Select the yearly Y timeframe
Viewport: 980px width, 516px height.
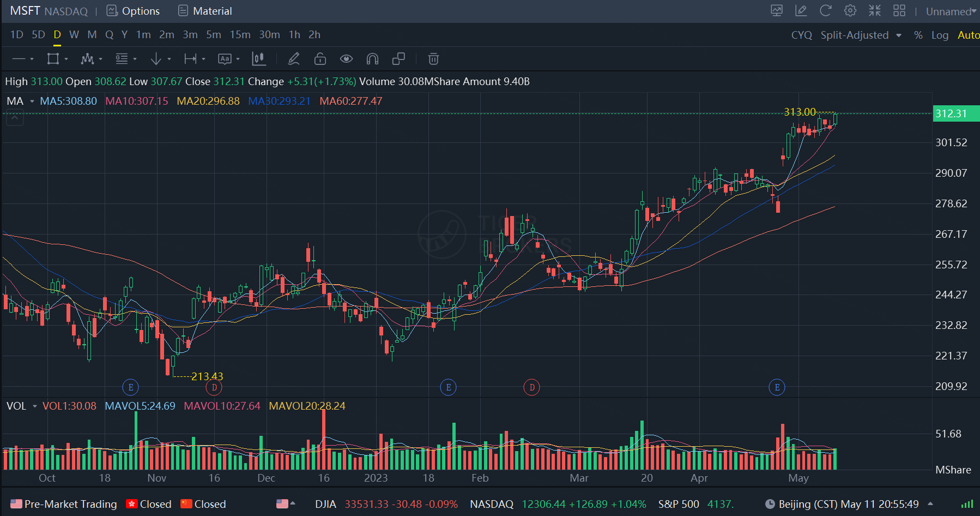124,35
